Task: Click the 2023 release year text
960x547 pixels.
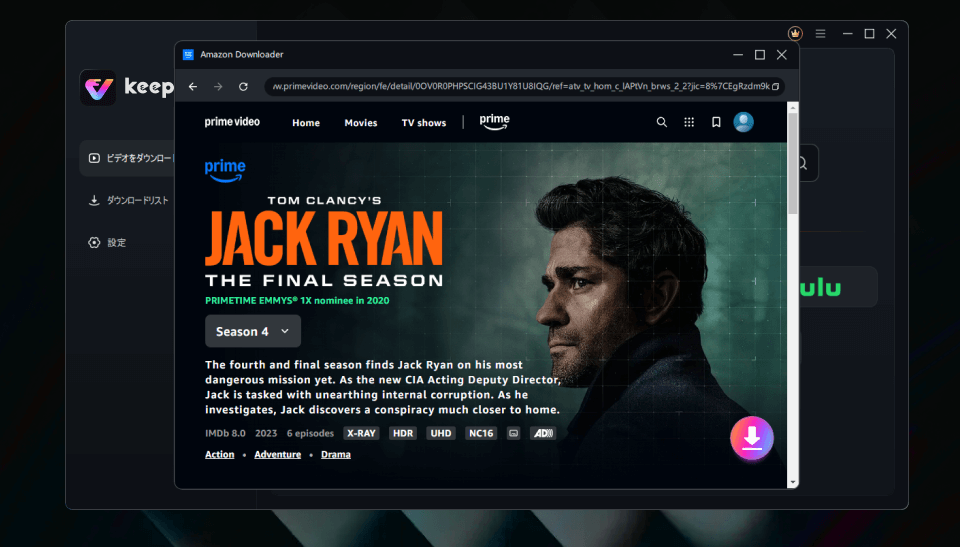Action: [266, 433]
